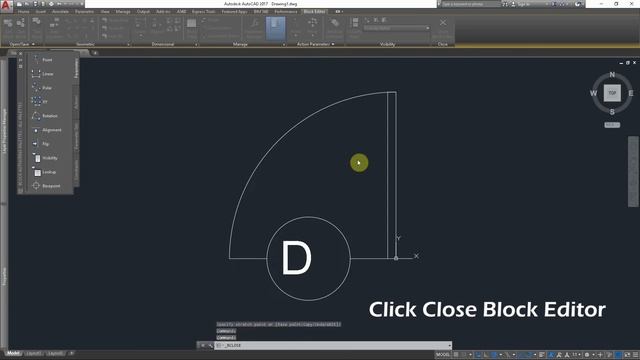Open the AutoCAD application menu button
This screenshot has width=640, height=360.
point(6,5)
